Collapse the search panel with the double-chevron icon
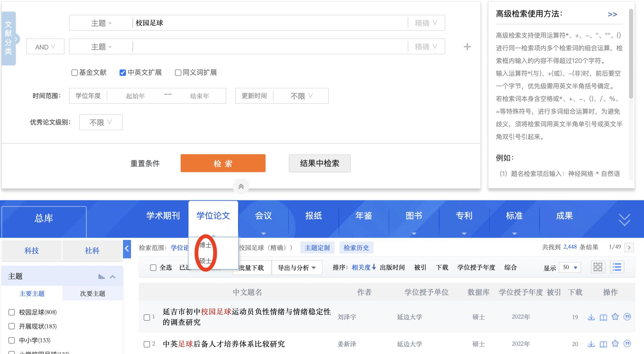644x354 pixels. coord(241,187)
